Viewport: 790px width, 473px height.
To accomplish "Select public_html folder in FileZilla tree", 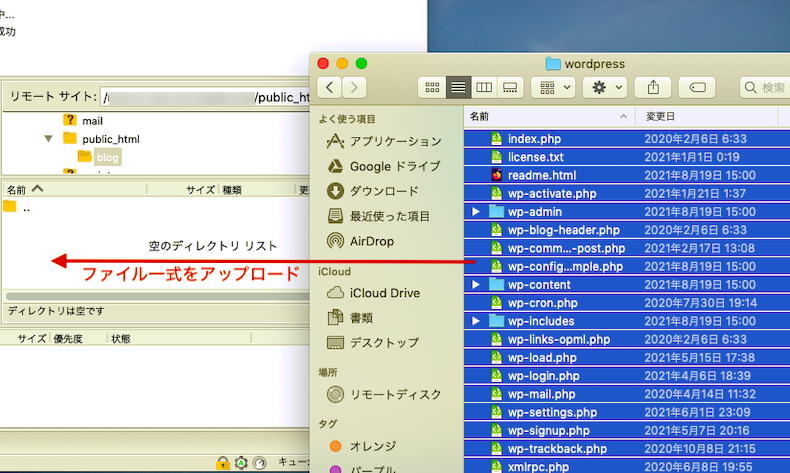I will point(101,139).
